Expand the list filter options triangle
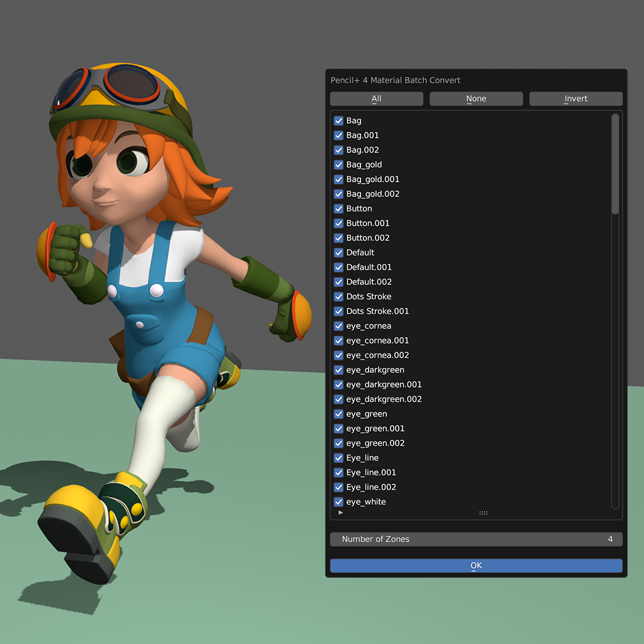The image size is (644, 644). [341, 513]
